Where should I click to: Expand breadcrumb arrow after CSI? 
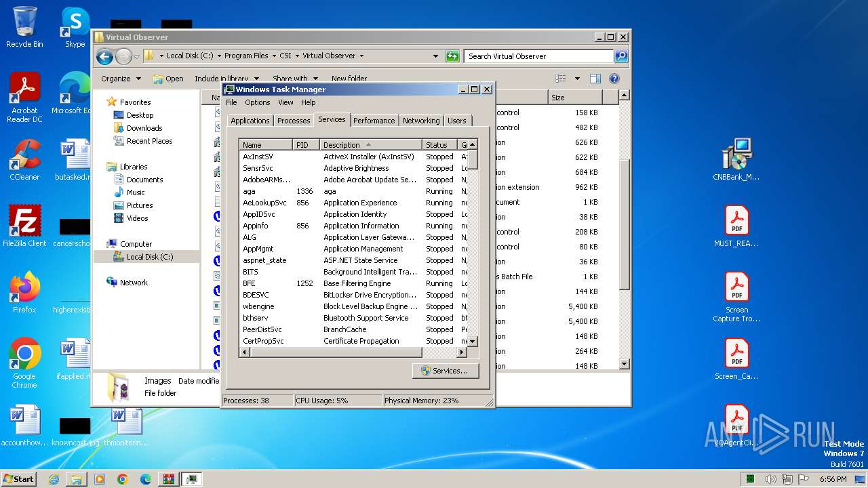click(297, 56)
